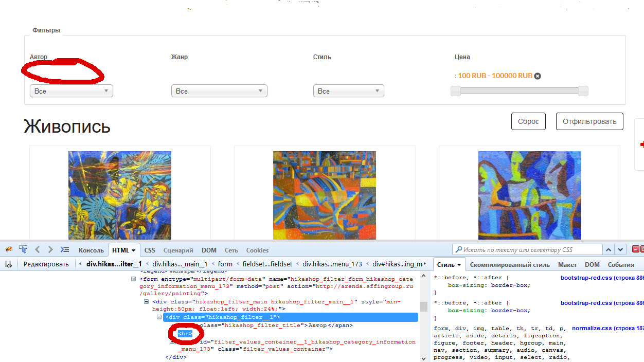Clear price filter with the x icon
Image resolution: width=644 pixels, height=362 pixels.
pyautogui.click(x=538, y=76)
